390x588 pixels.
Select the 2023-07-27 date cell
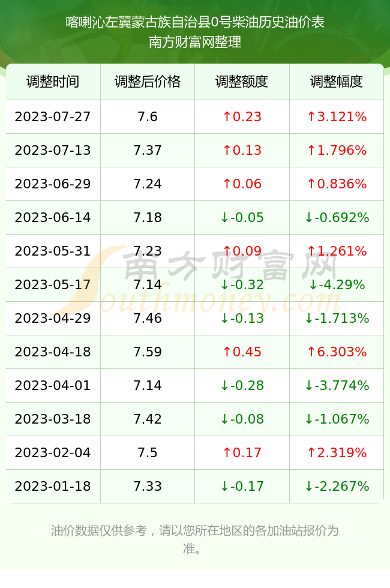pyautogui.click(x=53, y=116)
